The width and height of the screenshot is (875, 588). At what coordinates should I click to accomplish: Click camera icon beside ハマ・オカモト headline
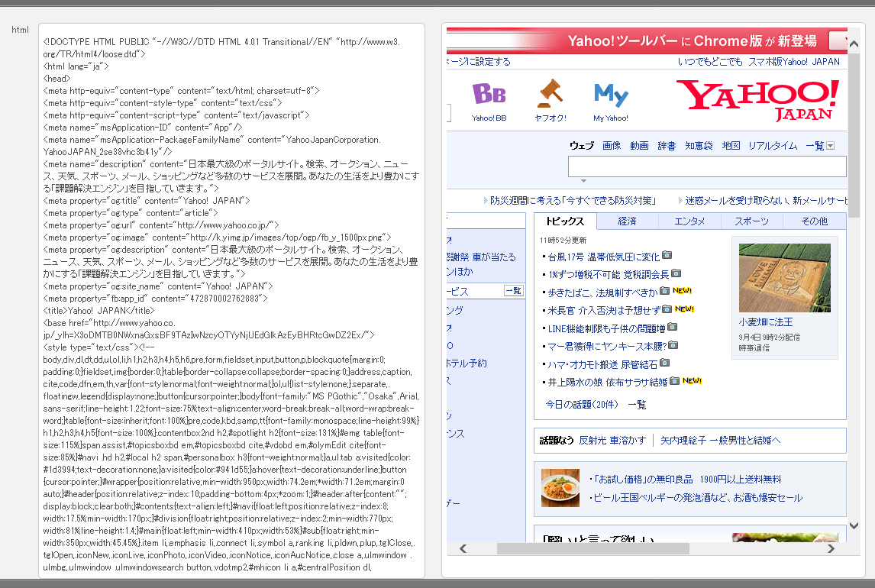tap(664, 363)
